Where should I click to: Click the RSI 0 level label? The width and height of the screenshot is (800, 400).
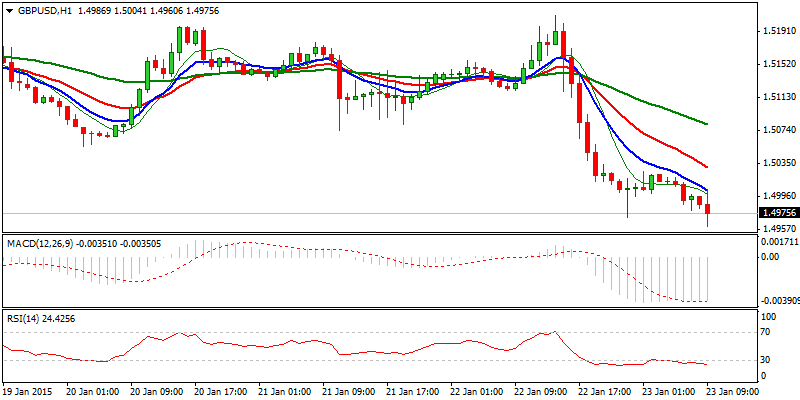pos(764,376)
